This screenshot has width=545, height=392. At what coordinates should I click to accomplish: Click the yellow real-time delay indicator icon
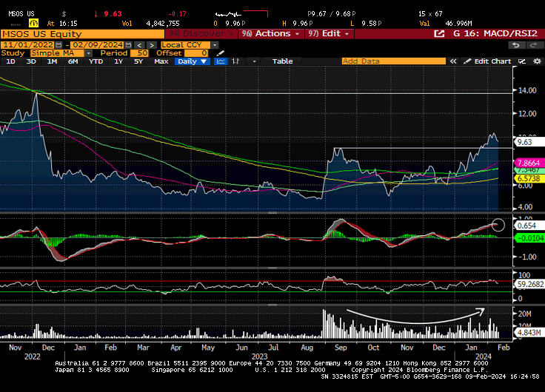pos(34,23)
